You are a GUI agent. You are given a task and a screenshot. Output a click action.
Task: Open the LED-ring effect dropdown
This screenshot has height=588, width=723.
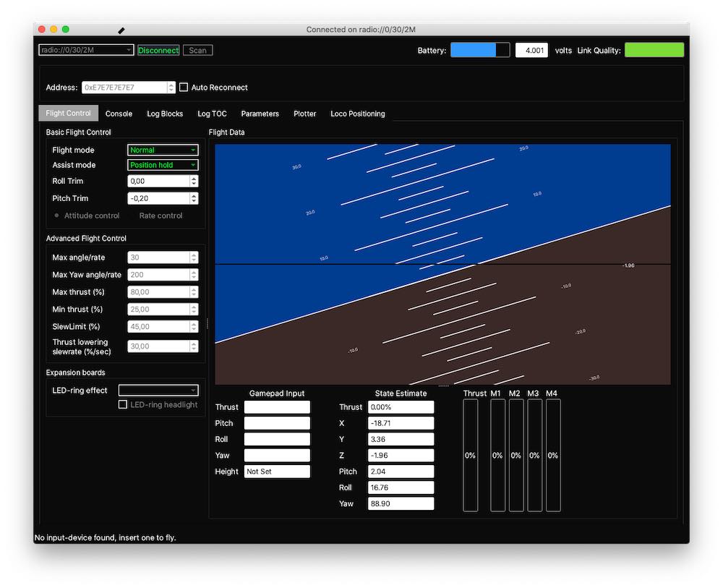(158, 390)
